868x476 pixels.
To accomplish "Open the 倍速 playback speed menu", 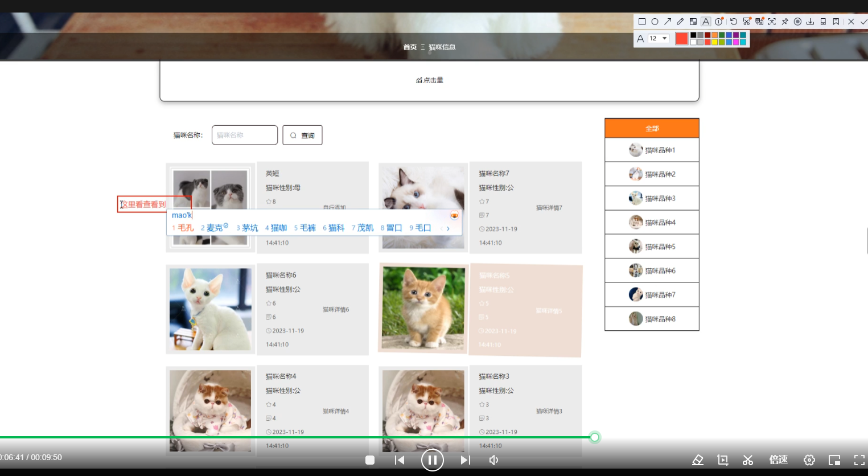I will tap(778, 459).
